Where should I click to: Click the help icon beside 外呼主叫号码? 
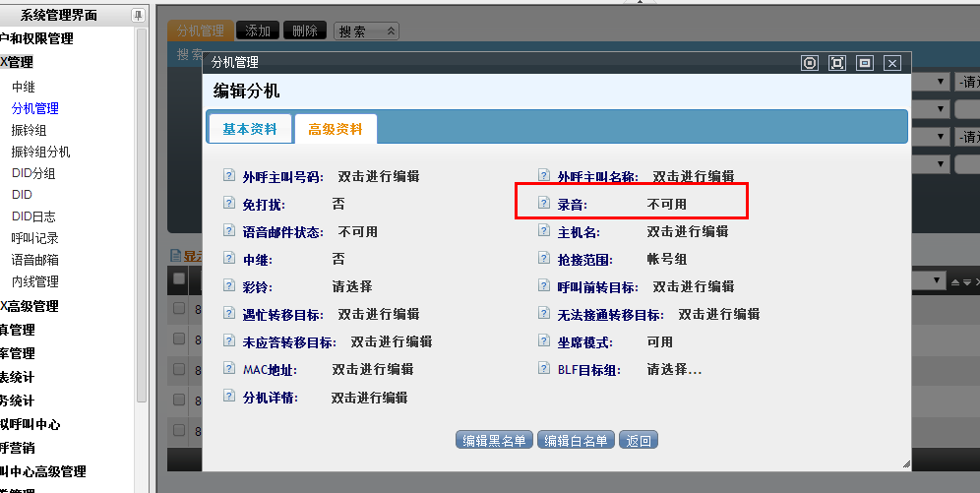click(229, 177)
